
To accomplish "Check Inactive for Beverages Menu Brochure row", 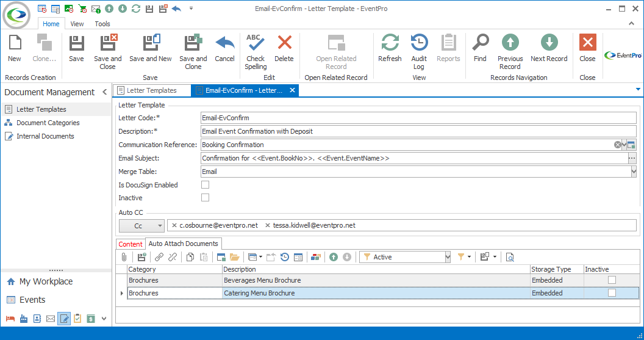I will coord(612,280).
